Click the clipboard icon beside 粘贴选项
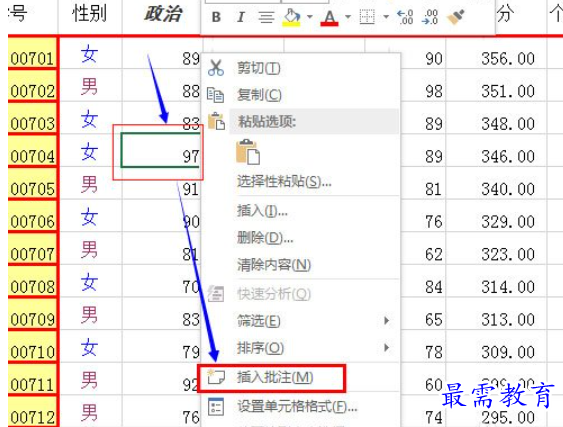The height and width of the screenshot is (427, 563). (x=217, y=121)
